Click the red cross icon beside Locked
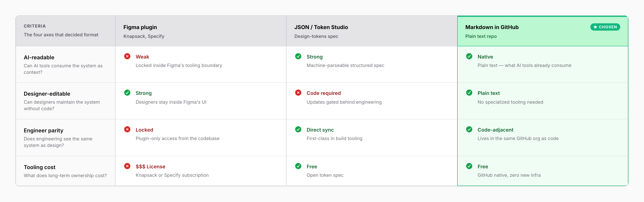 point(127,130)
